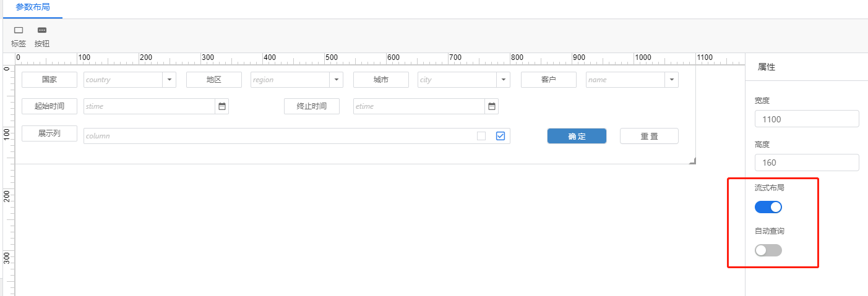Toggle the 流式布局 switch off
The height and width of the screenshot is (296, 868).
(768, 207)
